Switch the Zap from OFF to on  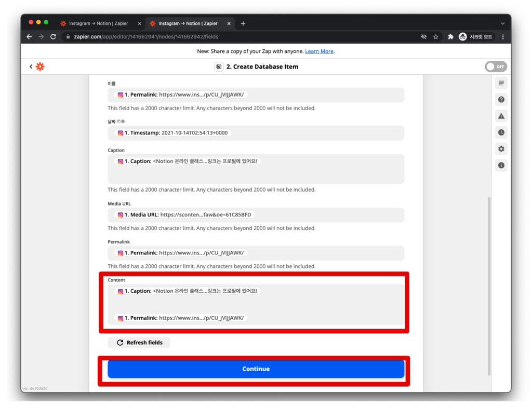tap(496, 66)
